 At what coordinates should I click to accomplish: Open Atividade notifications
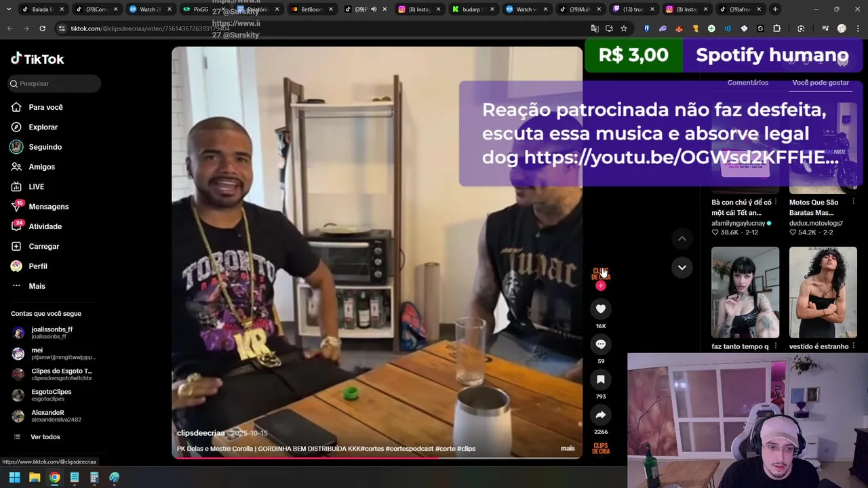point(45,226)
